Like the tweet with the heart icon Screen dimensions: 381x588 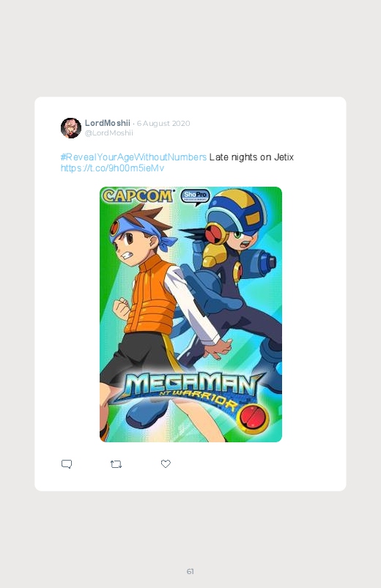tap(166, 464)
